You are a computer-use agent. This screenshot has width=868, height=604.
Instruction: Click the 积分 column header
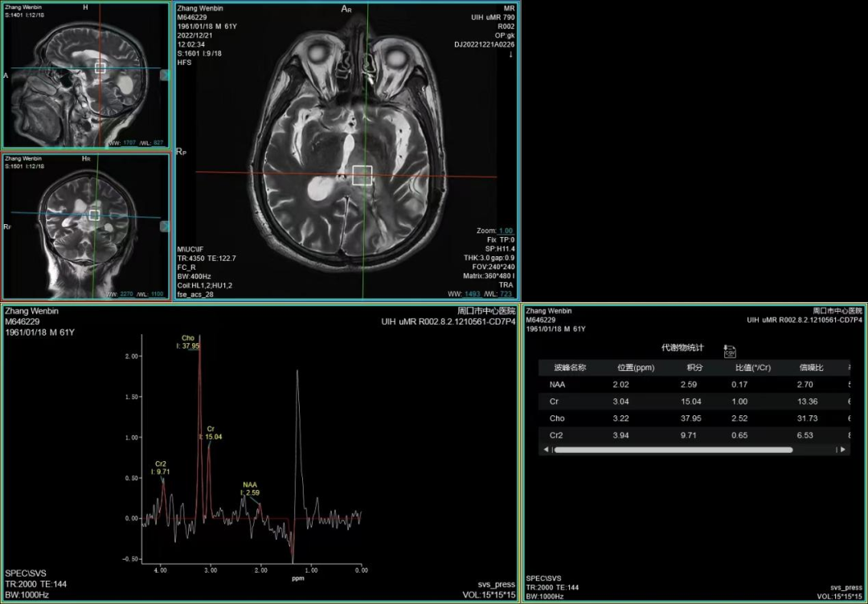(x=694, y=367)
